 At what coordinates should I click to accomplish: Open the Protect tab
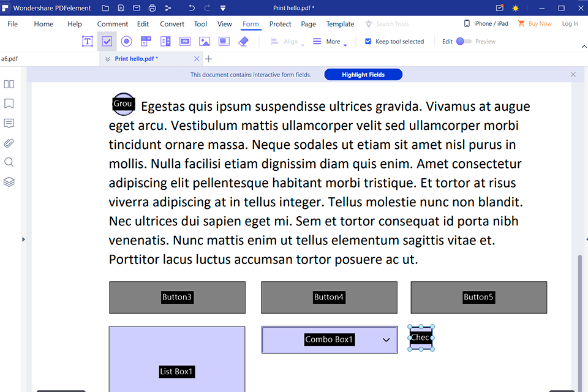click(280, 24)
